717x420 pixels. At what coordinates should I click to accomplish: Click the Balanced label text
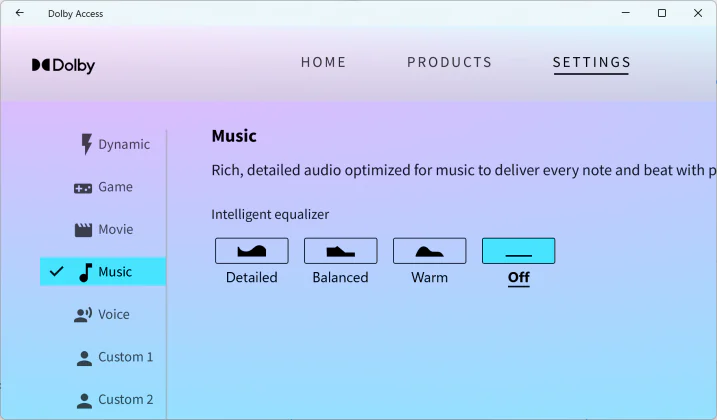point(340,277)
